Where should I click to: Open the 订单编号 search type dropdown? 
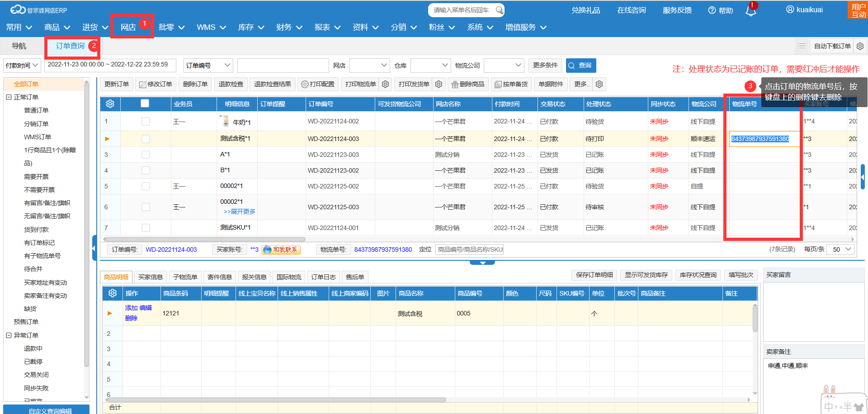coord(208,66)
